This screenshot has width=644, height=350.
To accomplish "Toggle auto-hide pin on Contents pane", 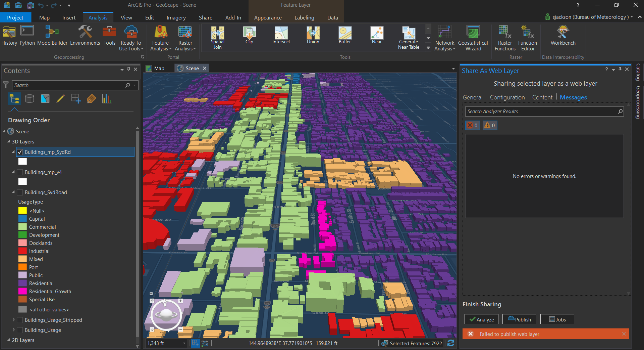I will [x=128, y=69].
